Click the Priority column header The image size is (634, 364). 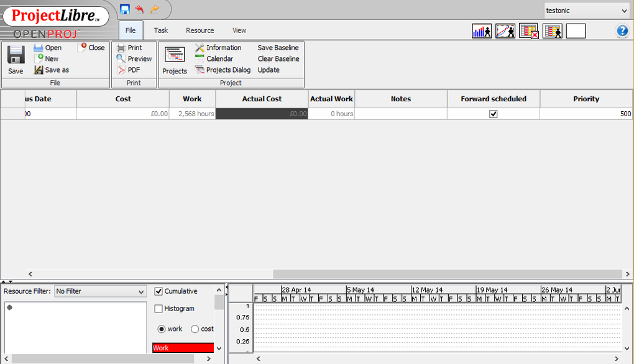click(586, 99)
